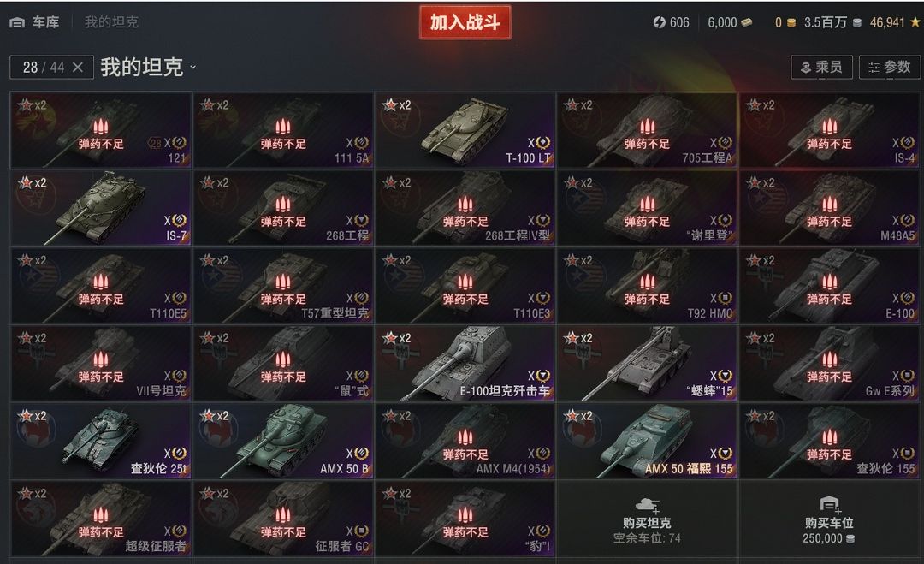The height and width of the screenshot is (564, 924).
Task: Click the 加入战斗 battle button
Action: point(465,22)
